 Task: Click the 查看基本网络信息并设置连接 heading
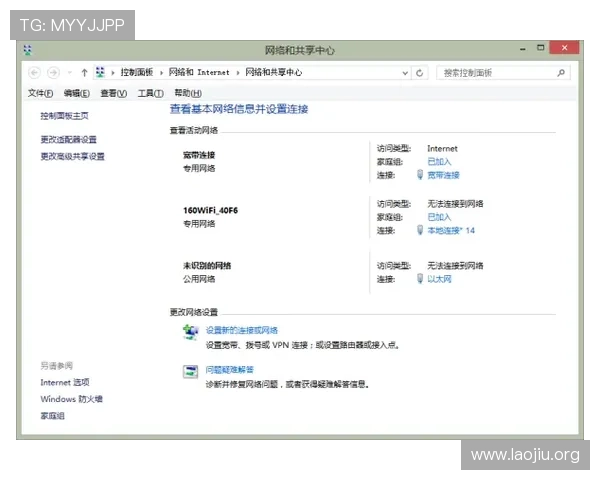(239, 109)
